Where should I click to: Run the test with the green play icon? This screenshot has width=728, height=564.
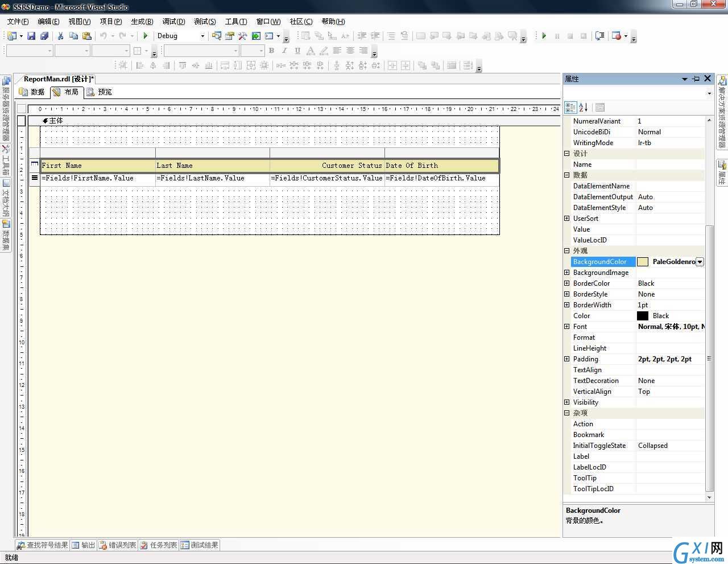pos(544,36)
